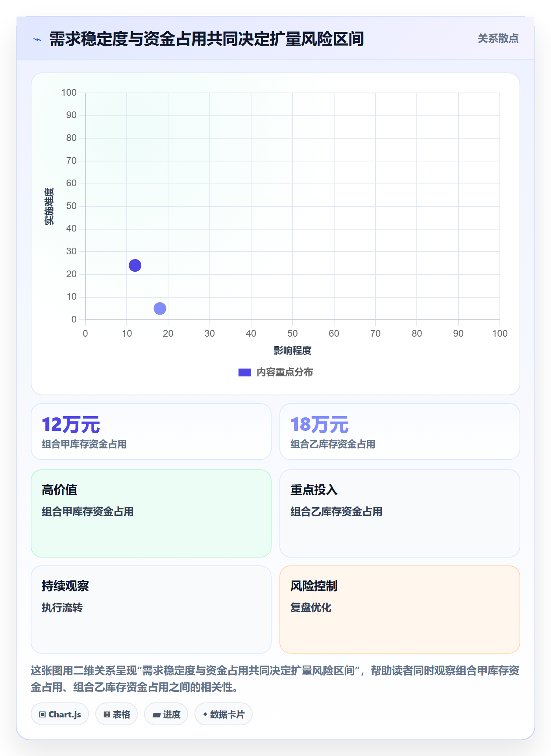This screenshot has height=756, width=551.
Task: Click the Chart.js tag chip
Action: (60, 714)
